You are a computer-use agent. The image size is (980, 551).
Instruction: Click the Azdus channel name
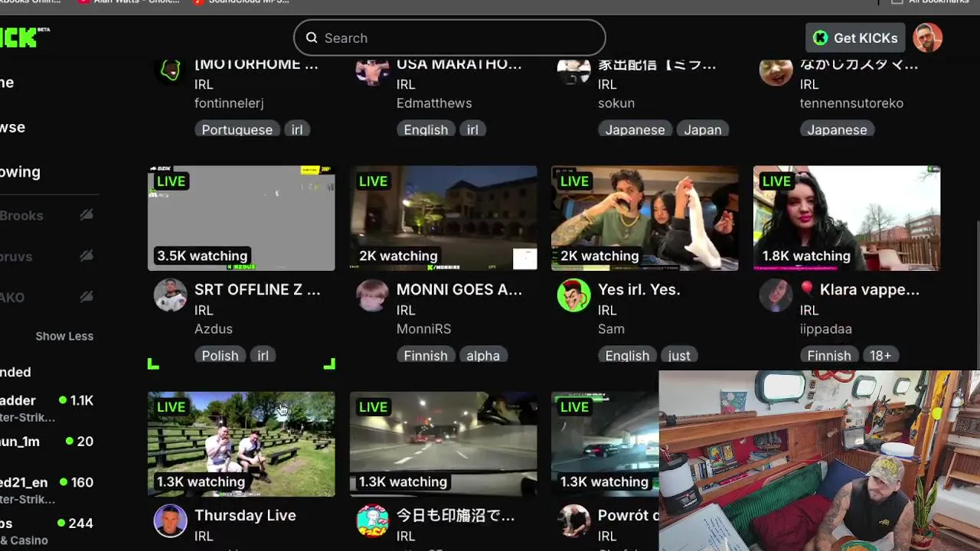point(214,329)
